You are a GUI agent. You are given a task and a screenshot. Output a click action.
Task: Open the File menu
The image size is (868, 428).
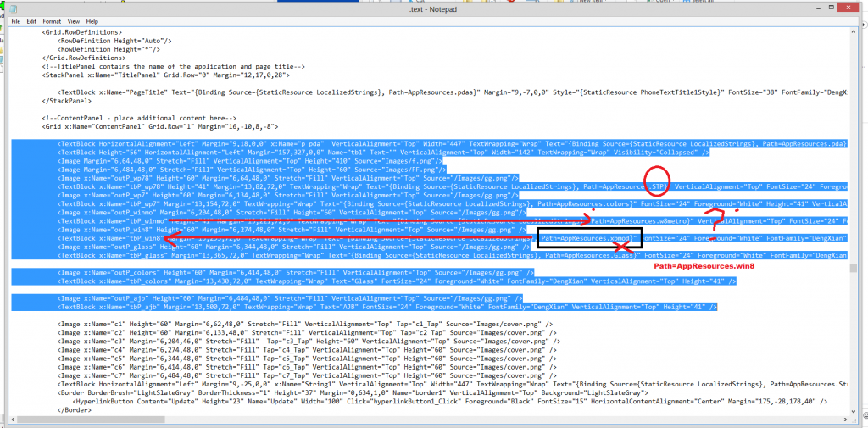15,20
